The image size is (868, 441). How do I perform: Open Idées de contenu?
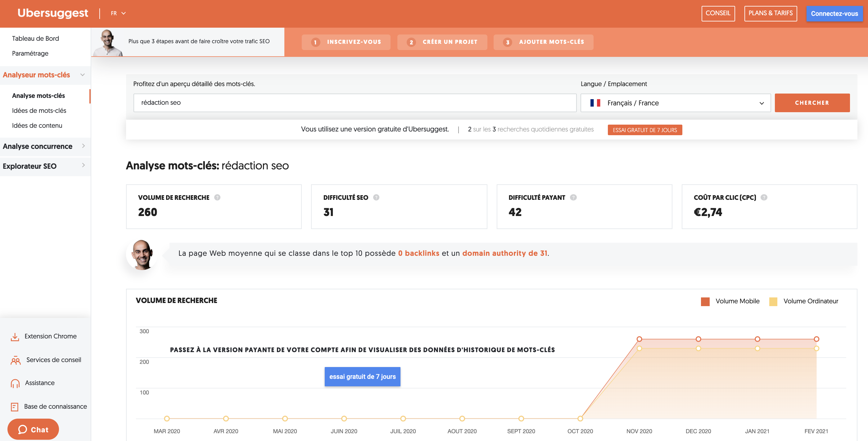pos(37,126)
